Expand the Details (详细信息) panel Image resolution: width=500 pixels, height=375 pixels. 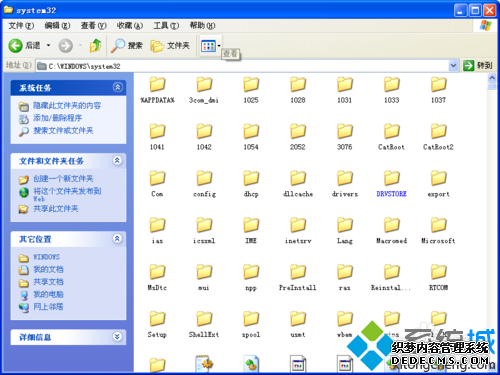click(x=117, y=337)
